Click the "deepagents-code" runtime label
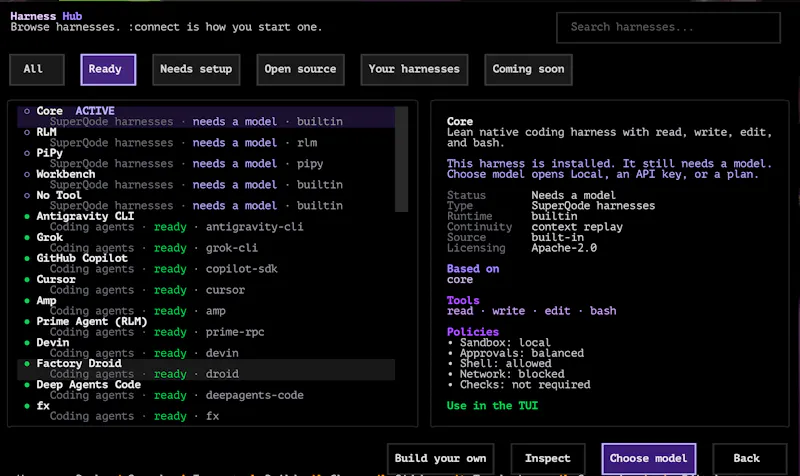800x476 pixels. pyautogui.click(x=255, y=395)
